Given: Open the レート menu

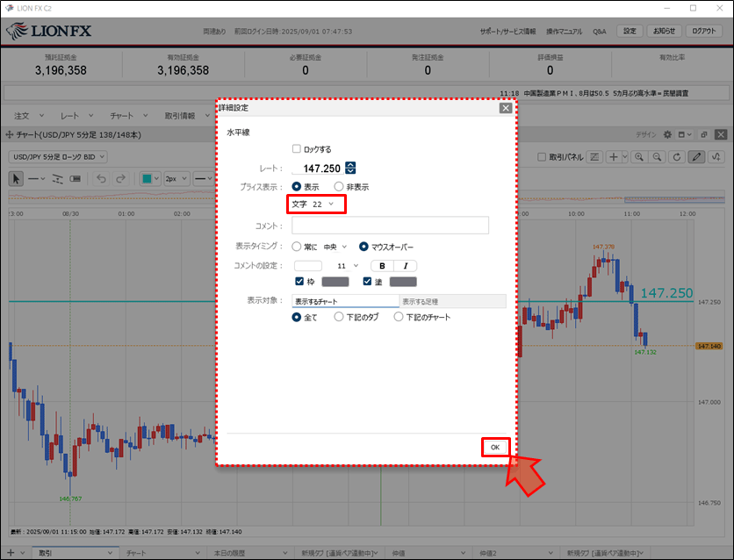Looking at the screenshot, I should coord(76,116).
